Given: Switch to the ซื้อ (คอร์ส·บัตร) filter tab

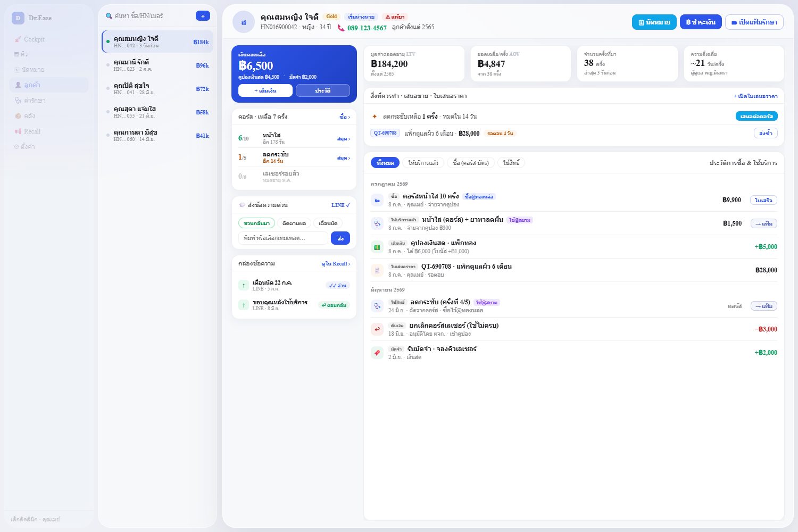Looking at the screenshot, I should 471,163.
